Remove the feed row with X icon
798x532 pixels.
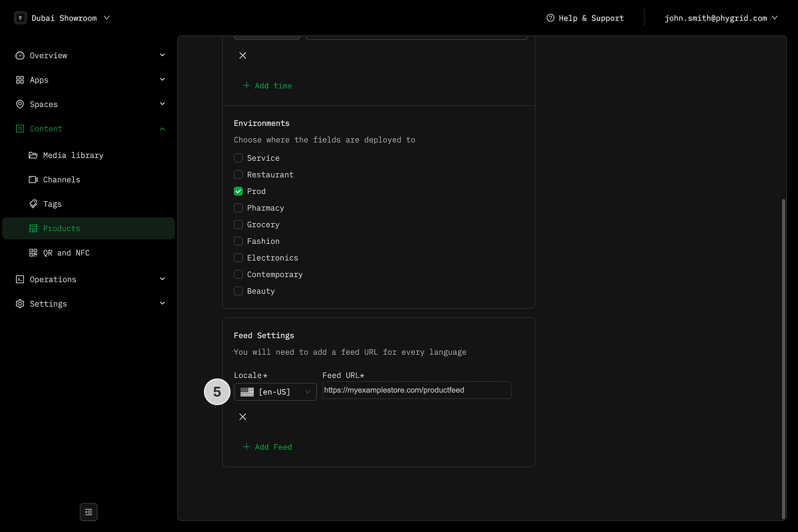243,417
